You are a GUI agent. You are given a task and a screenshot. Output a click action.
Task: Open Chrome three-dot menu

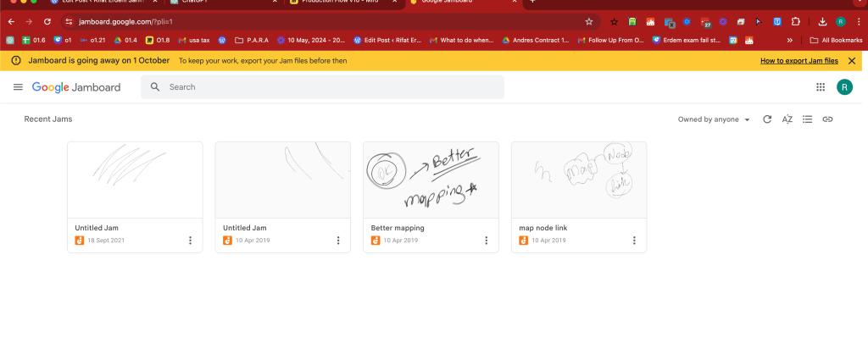point(858,21)
